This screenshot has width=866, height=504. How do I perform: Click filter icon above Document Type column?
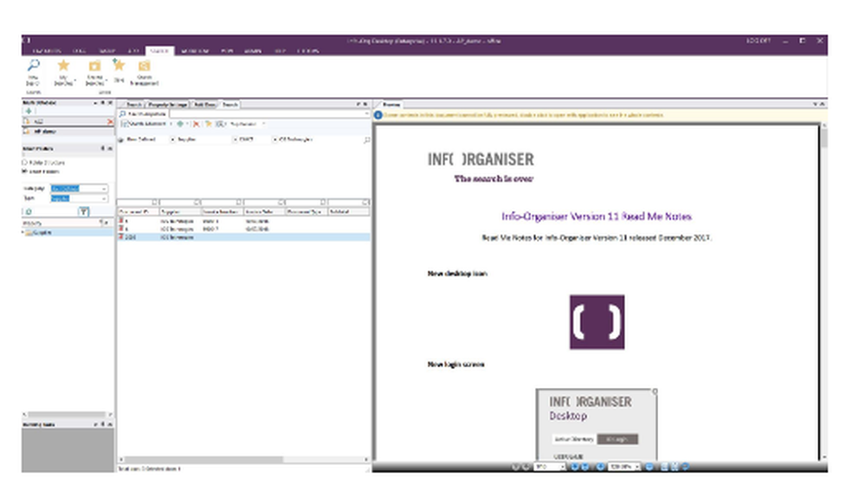coord(323,203)
